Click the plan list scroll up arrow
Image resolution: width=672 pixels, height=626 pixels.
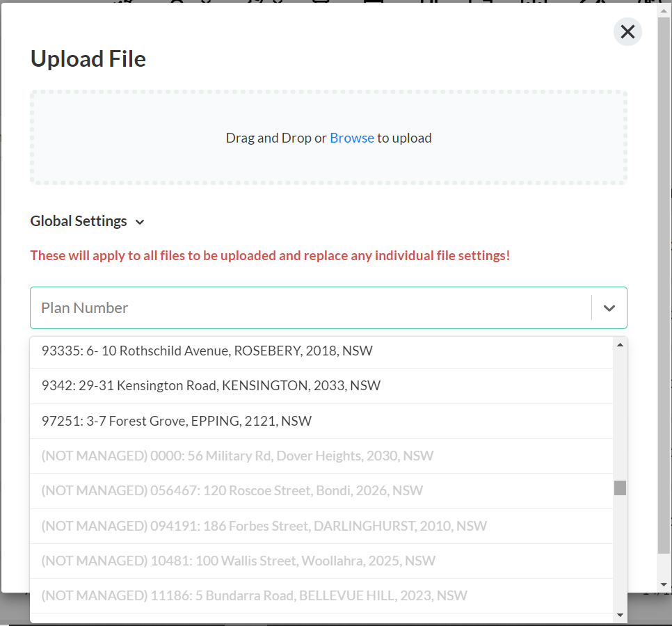(620, 344)
